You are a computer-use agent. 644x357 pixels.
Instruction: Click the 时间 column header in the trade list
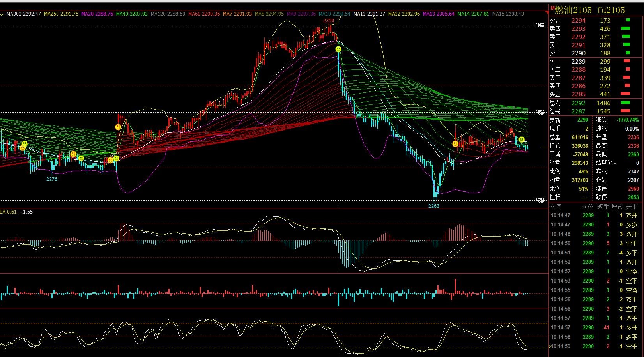coord(556,207)
